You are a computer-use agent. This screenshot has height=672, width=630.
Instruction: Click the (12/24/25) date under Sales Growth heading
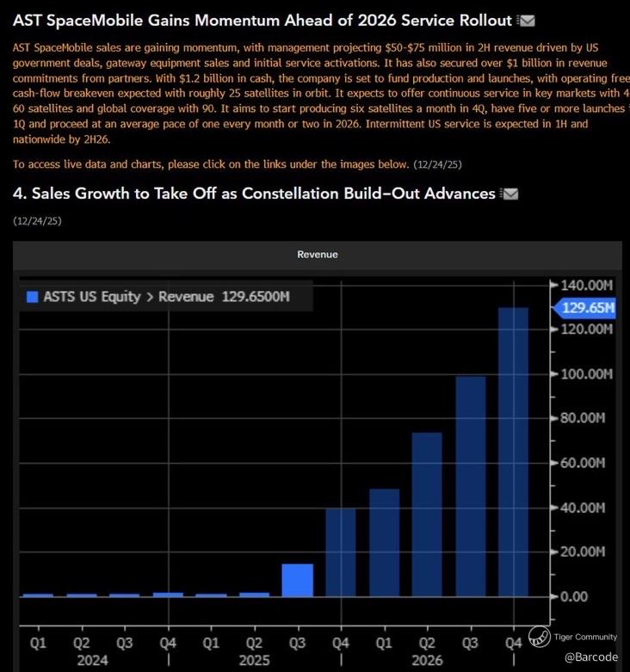pyautogui.click(x=37, y=221)
